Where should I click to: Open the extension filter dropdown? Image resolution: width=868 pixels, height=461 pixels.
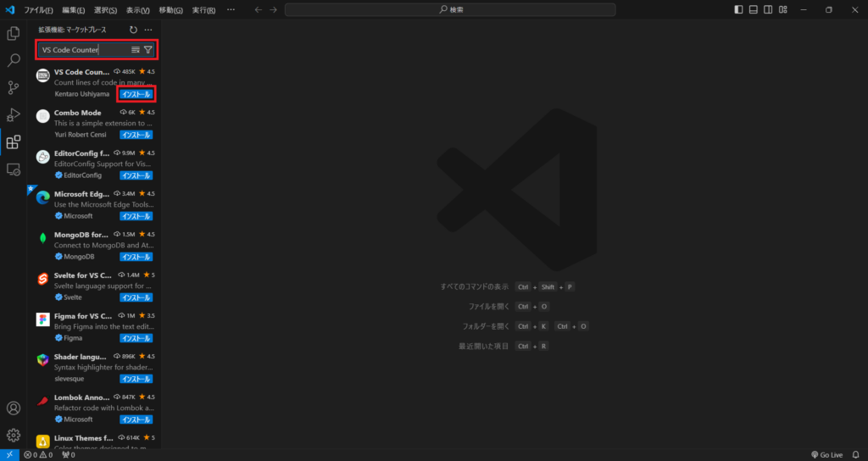pos(148,50)
